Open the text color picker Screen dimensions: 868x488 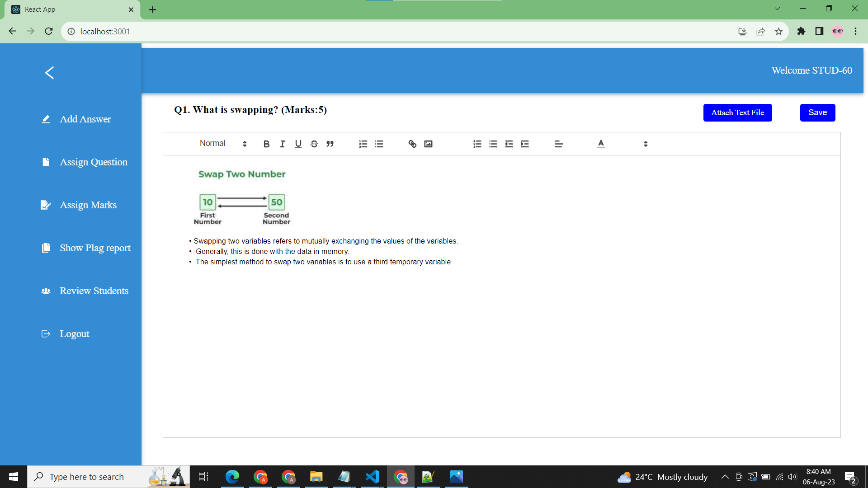click(601, 144)
